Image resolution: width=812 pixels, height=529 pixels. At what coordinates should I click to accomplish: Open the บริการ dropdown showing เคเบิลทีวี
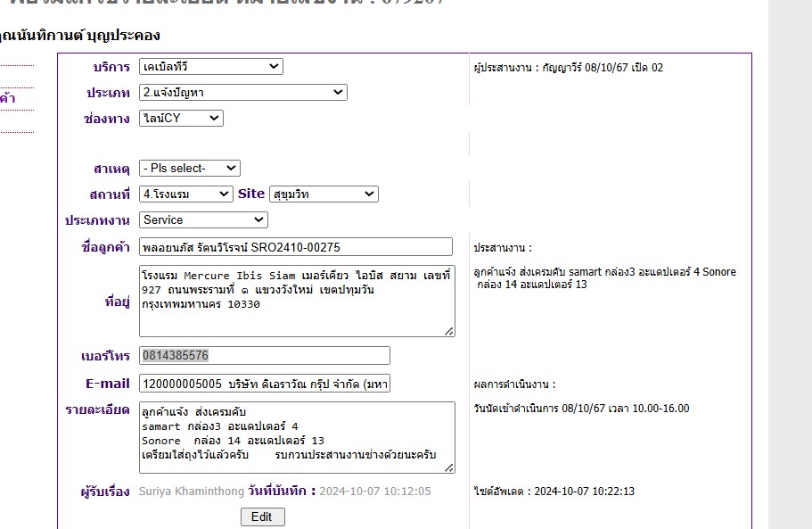pos(210,67)
